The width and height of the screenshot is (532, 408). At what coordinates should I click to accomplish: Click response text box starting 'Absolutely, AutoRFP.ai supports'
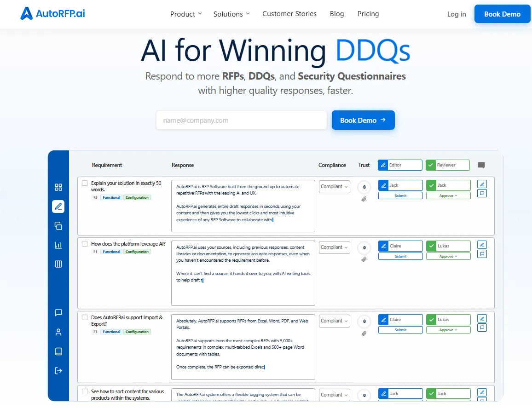click(243, 347)
